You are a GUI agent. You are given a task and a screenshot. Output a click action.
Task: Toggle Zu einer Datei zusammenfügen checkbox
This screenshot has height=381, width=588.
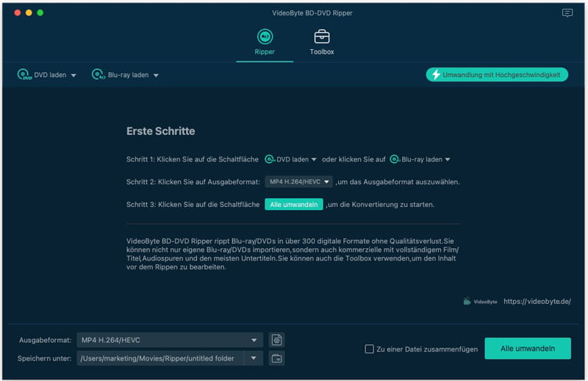pos(370,349)
